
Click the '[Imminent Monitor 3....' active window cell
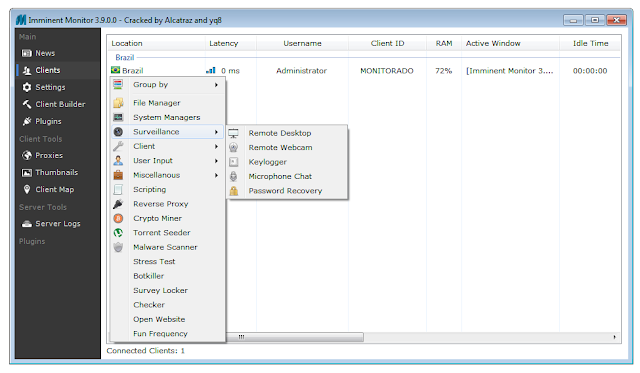(510, 71)
